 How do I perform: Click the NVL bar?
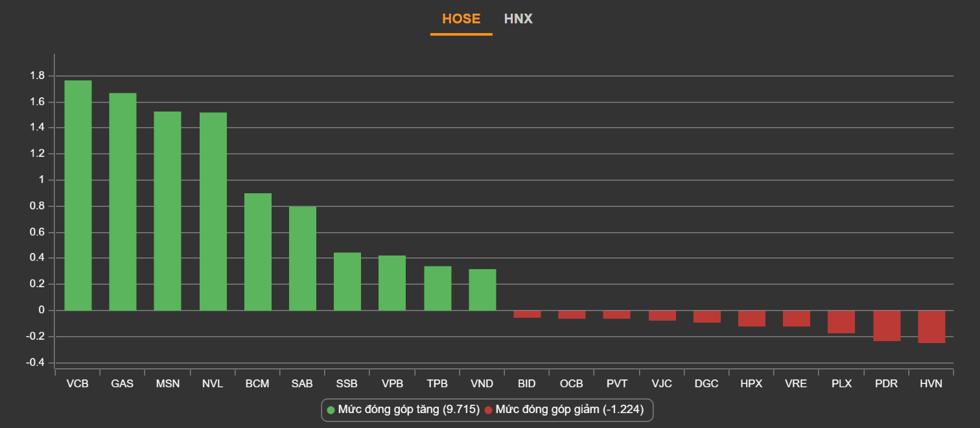[213, 211]
